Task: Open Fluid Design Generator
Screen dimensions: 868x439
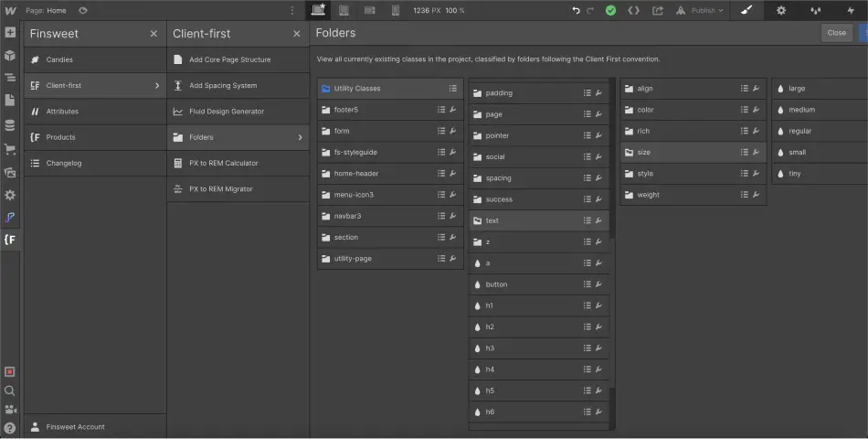Action: (x=238, y=112)
